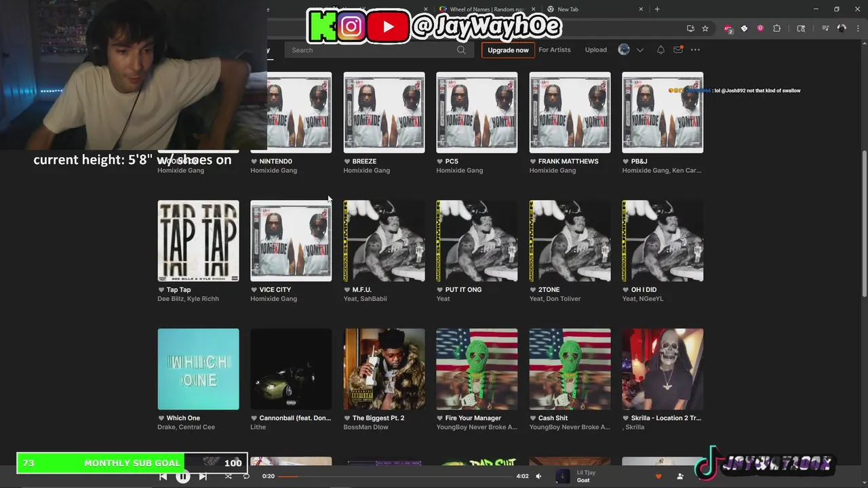Viewport: 868px width, 488px height.
Task: Skip to previous track in player
Action: click(x=163, y=476)
